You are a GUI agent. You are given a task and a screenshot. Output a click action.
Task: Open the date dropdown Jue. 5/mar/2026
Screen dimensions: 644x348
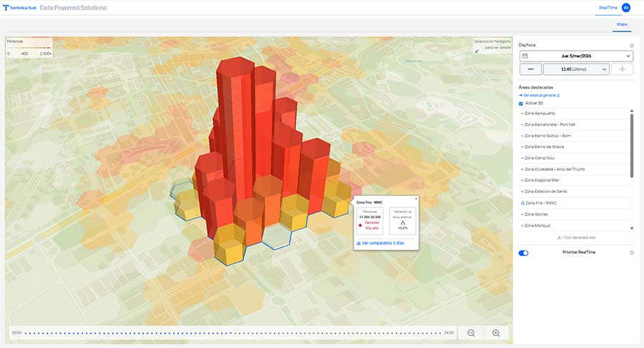(x=575, y=56)
